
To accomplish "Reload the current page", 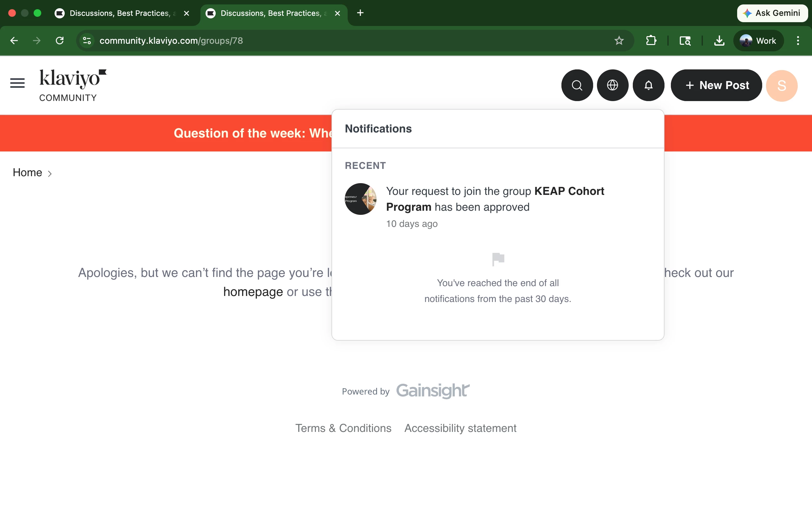I will coord(60,41).
